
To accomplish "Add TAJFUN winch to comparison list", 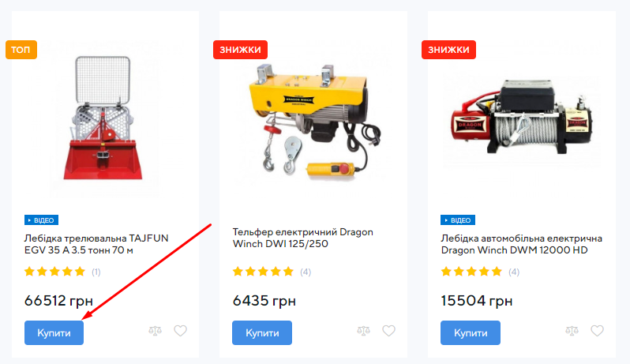I will [155, 331].
